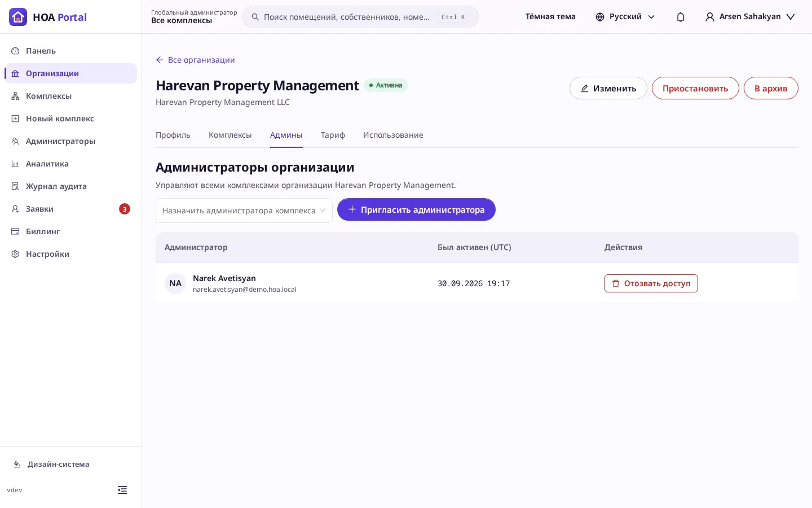The image size is (812, 508).
Task: Open the Использование tab
Action: [x=393, y=135]
